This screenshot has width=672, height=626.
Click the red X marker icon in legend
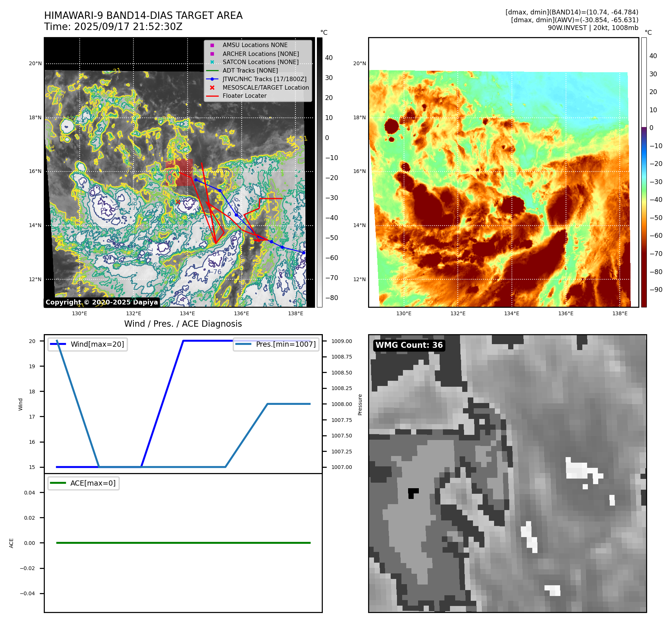[212, 88]
